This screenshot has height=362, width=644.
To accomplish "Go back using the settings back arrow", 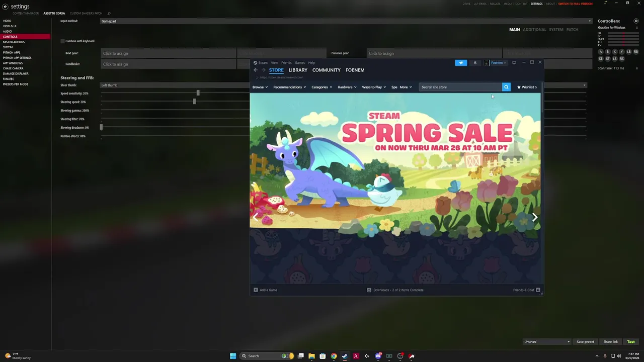I will [x=5, y=7].
